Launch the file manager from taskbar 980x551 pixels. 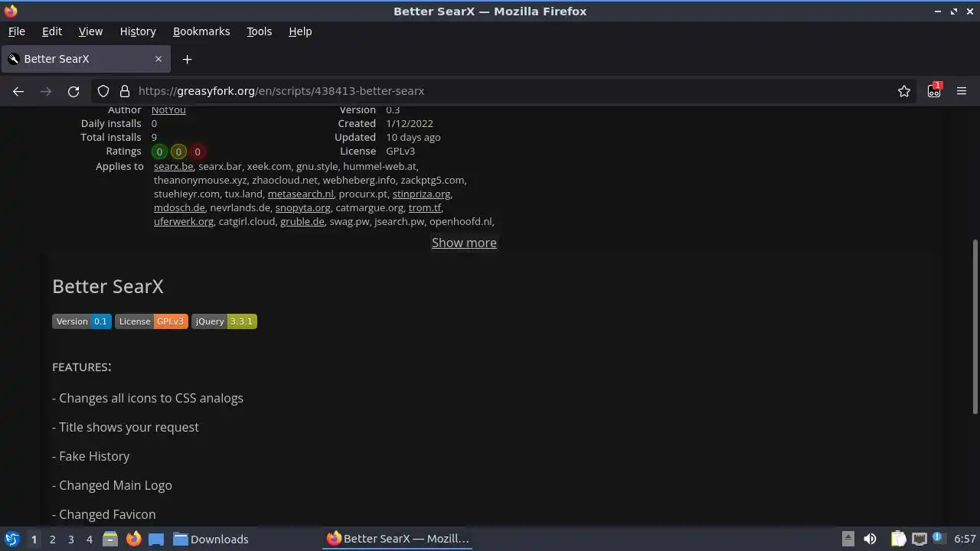click(x=110, y=539)
